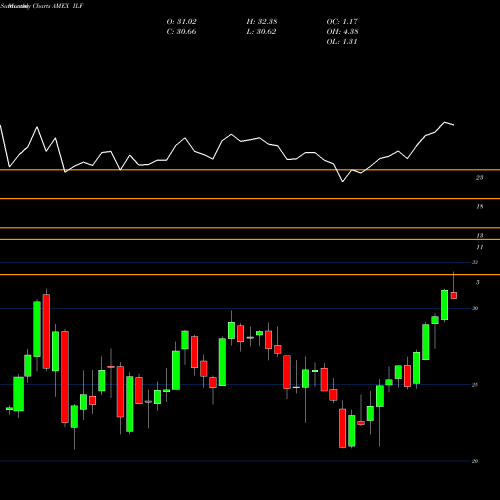Click the 18 level label on the axis
This screenshot has height=500, width=500.
click(479, 207)
